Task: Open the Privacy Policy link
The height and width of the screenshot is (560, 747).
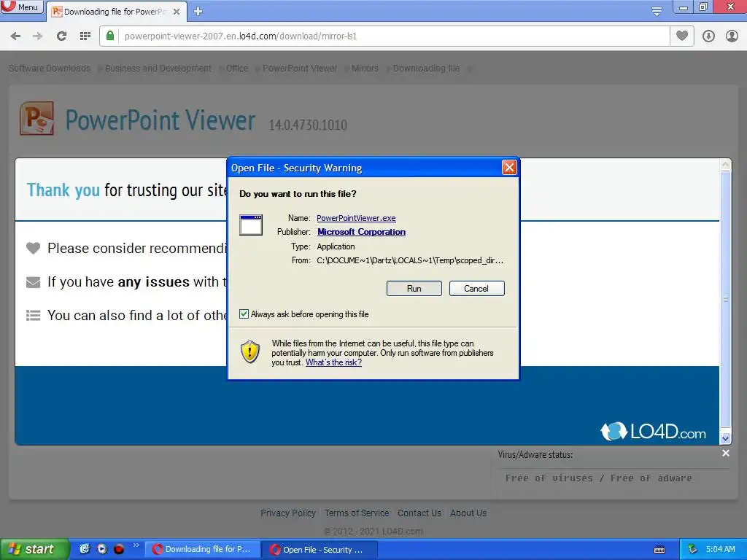Action: 287,513
